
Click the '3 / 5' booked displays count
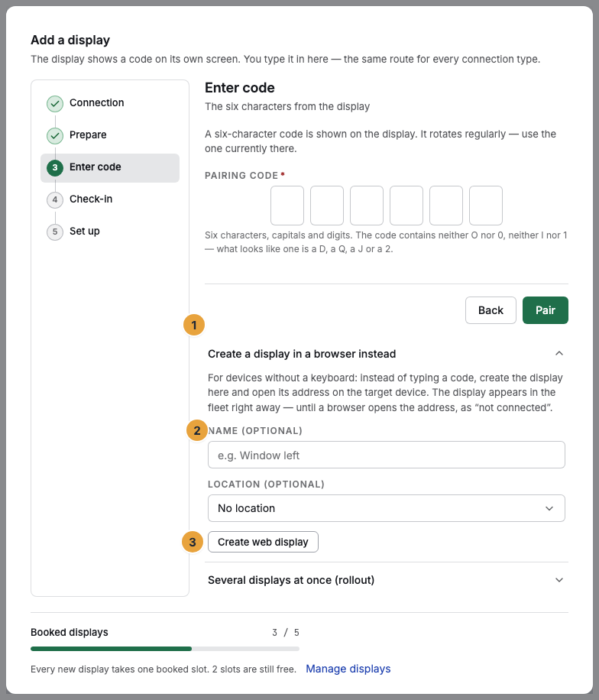point(286,633)
